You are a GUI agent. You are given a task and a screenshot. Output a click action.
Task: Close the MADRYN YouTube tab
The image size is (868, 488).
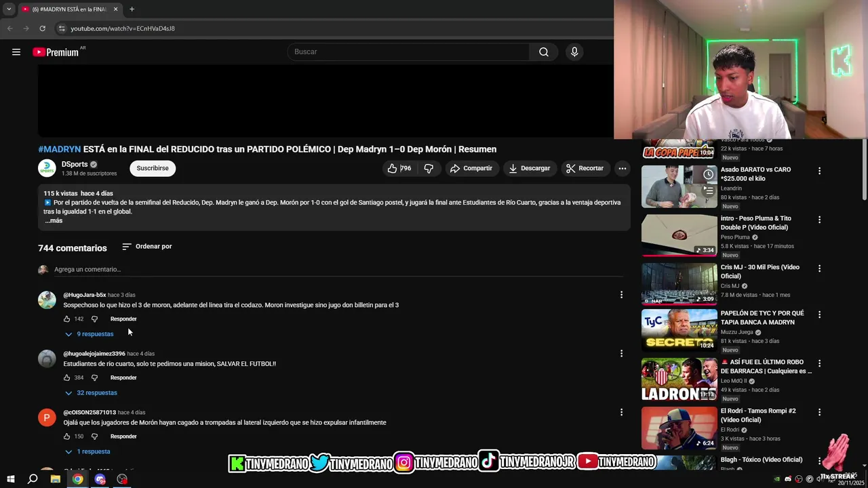(115, 9)
